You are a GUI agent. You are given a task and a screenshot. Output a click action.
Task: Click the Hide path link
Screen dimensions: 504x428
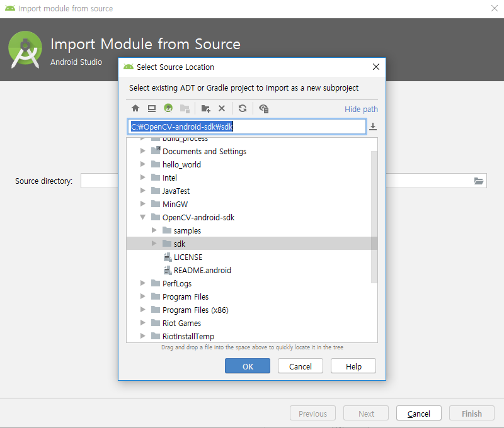[361, 109]
